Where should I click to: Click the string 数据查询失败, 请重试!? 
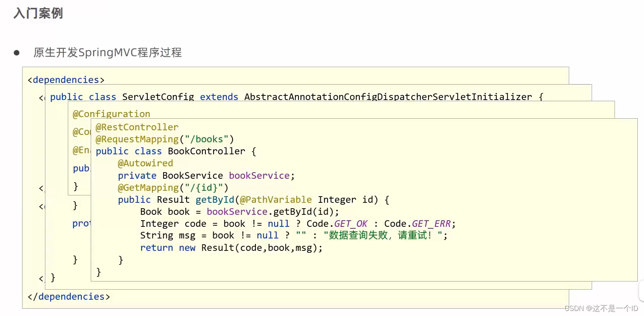383,235
